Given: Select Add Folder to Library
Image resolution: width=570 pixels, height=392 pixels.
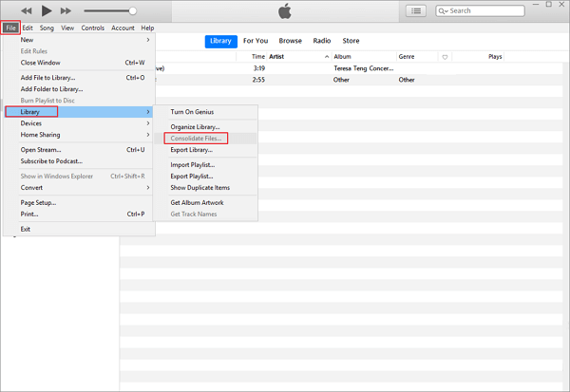Looking at the screenshot, I should coord(79,89).
